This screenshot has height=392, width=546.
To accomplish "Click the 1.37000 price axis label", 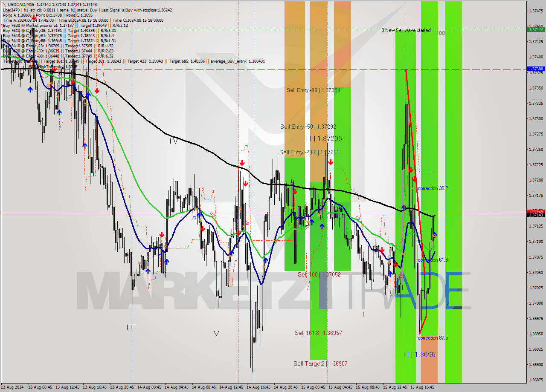I will [536, 303].
